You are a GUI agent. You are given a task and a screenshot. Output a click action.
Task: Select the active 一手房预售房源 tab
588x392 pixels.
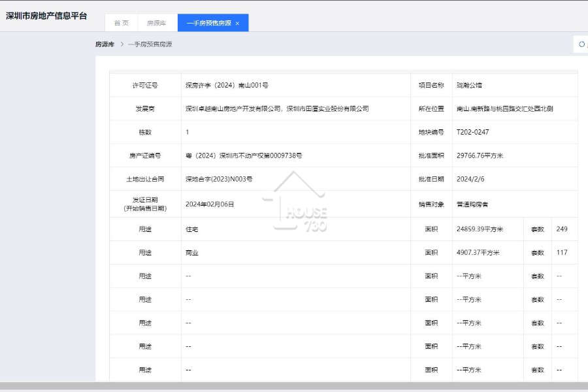click(x=213, y=23)
